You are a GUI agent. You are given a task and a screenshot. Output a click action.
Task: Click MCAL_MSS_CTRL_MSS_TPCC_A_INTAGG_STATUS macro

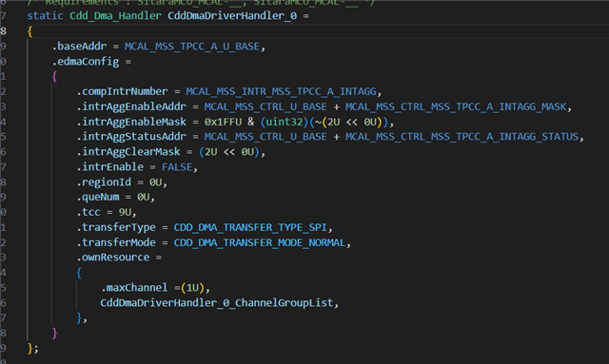pyautogui.click(x=462, y=137)
